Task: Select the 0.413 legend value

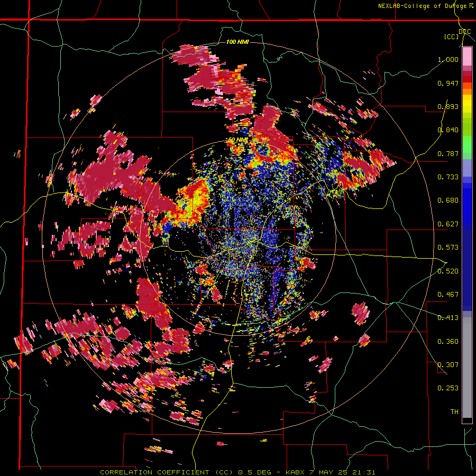Action: coord(448,318)
